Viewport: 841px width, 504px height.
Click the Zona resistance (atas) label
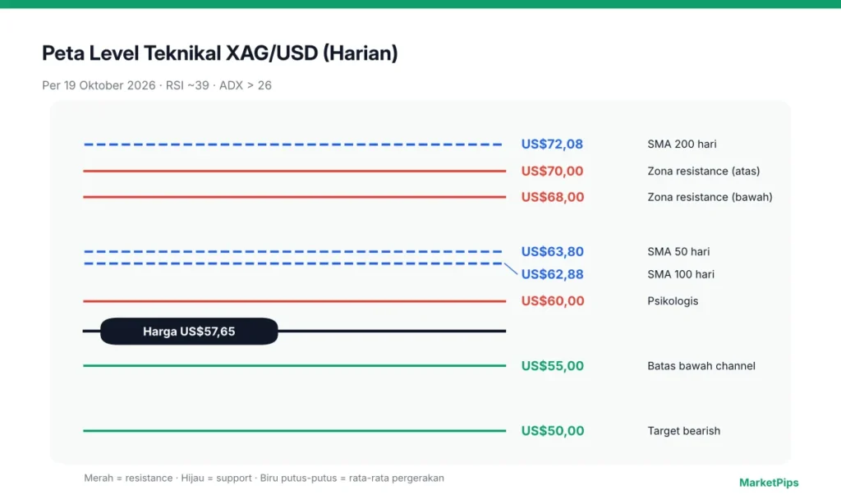(x=703, y=171)
